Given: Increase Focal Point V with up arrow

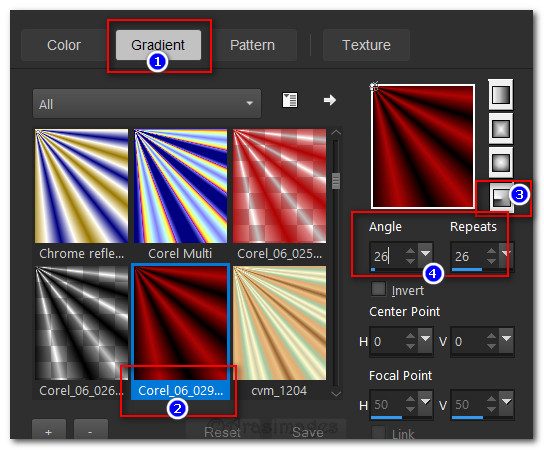Looking at the screenshot, I should 491,399.
